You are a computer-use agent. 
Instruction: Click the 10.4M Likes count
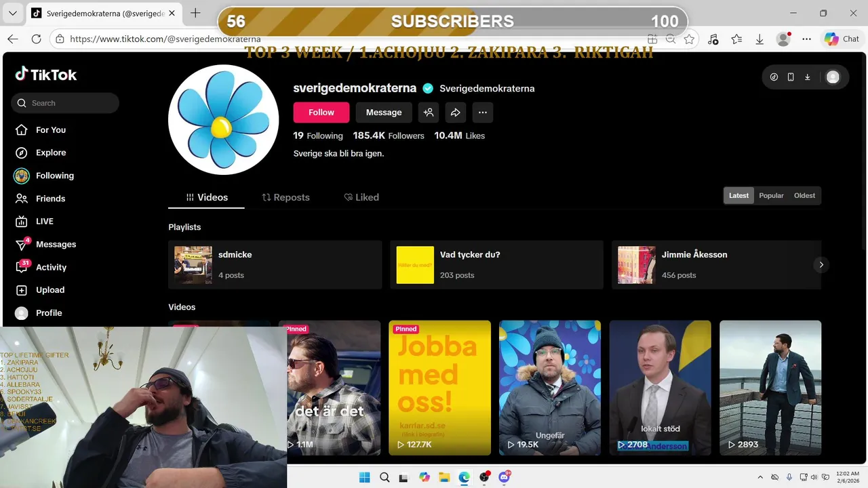[460, 136]
